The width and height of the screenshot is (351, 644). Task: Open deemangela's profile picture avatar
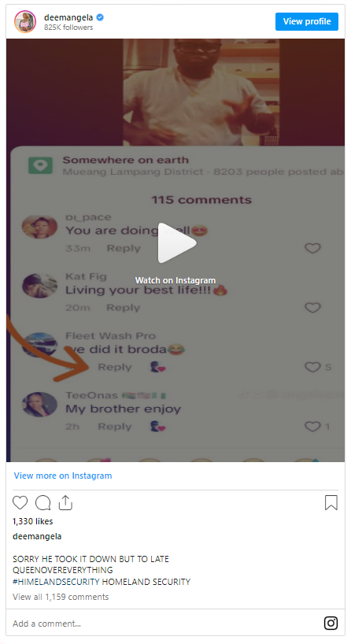[x=25, y=22]
